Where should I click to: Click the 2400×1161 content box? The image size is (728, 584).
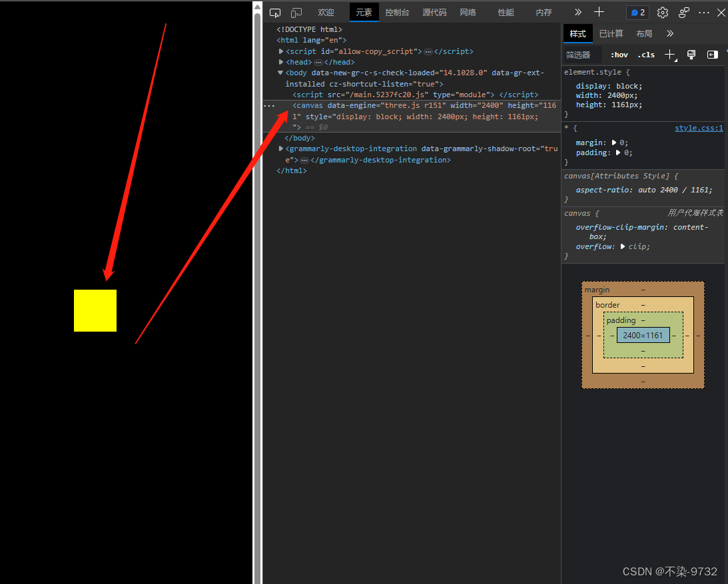tap(643, 335)
